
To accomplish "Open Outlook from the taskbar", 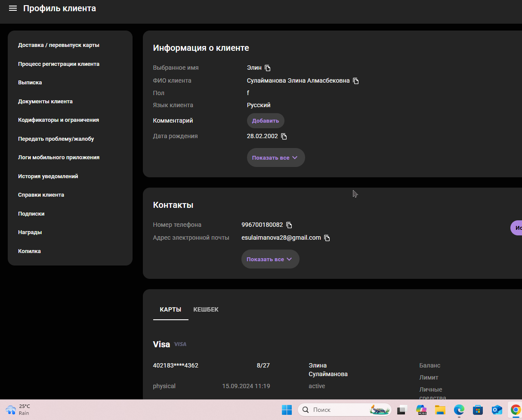I will pos(497,410).
